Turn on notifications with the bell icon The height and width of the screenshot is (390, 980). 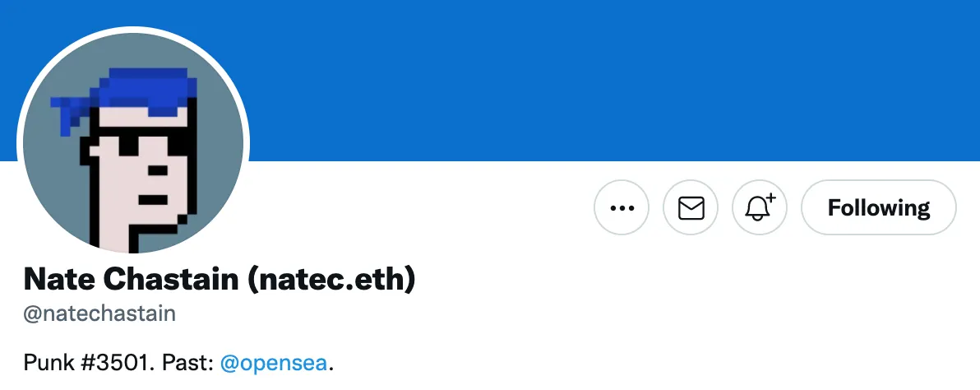point(759,208)
